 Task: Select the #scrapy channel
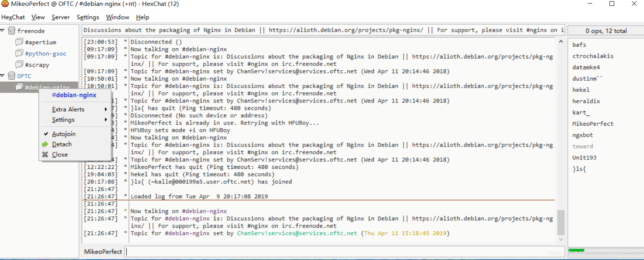point(37,65)
